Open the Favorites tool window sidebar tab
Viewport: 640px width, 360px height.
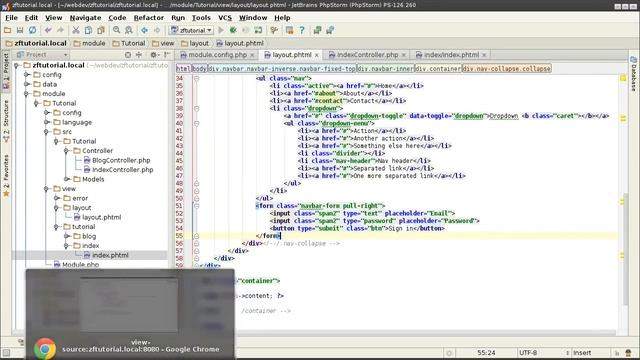click(x=6, y=176)
